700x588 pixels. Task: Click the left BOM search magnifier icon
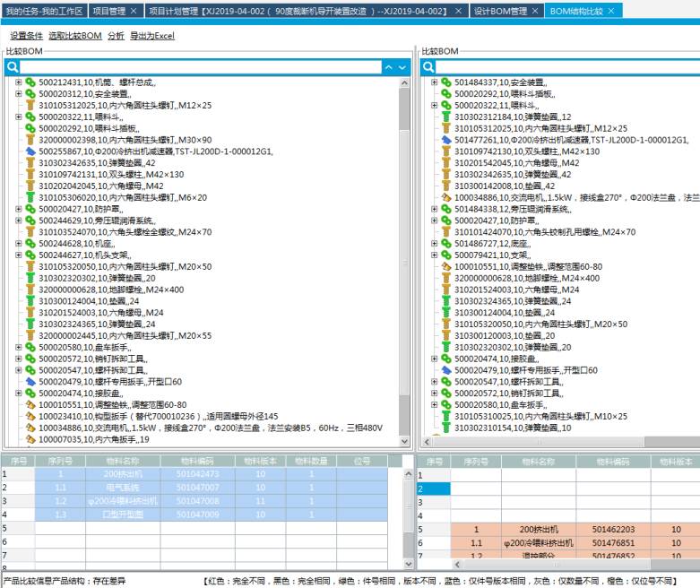click(13, 67)
